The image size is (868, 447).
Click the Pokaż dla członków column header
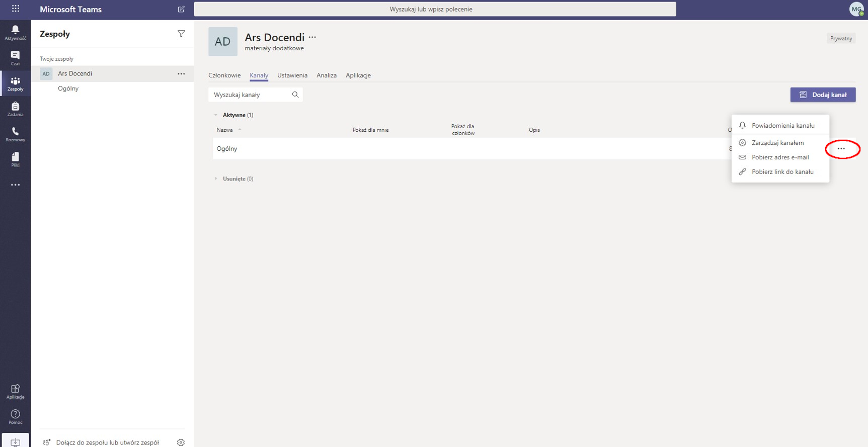coord(463,130)
